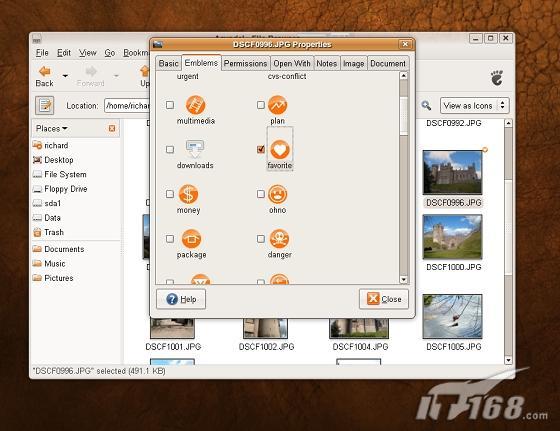The width and height of the screenshot is (560, 431).
Task: Enable the package emblem checkbox
Action: tap(170, 239)
